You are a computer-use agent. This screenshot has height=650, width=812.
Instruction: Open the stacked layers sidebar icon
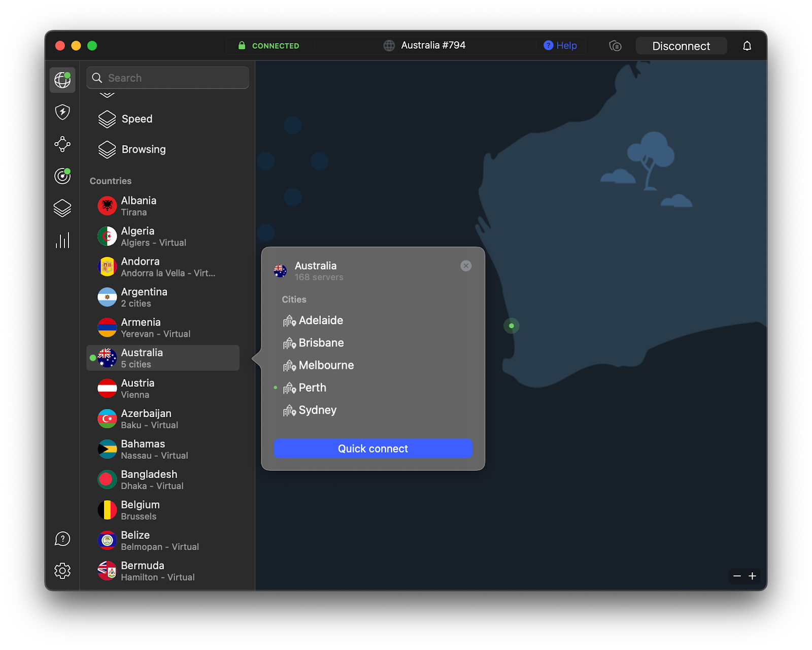(62, 208)
